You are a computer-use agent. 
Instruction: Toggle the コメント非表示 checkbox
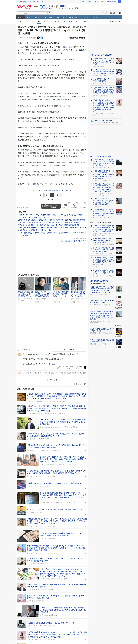[75, 384]
